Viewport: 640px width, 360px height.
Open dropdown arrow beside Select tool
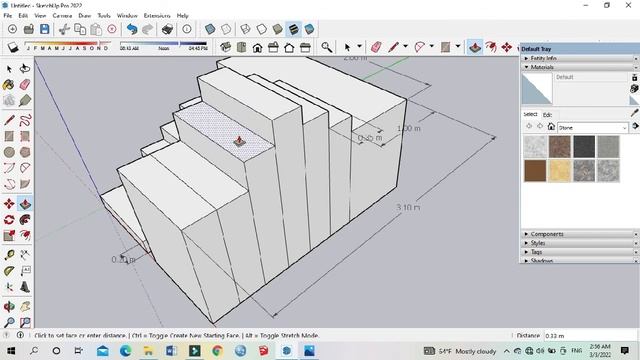pyautogui.click(x=359, y=47)
